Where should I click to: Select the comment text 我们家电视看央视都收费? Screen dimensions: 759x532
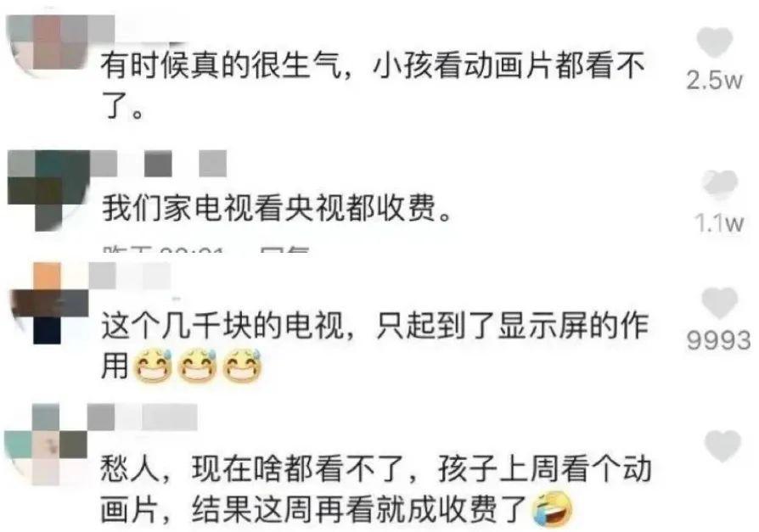[277, 209]
